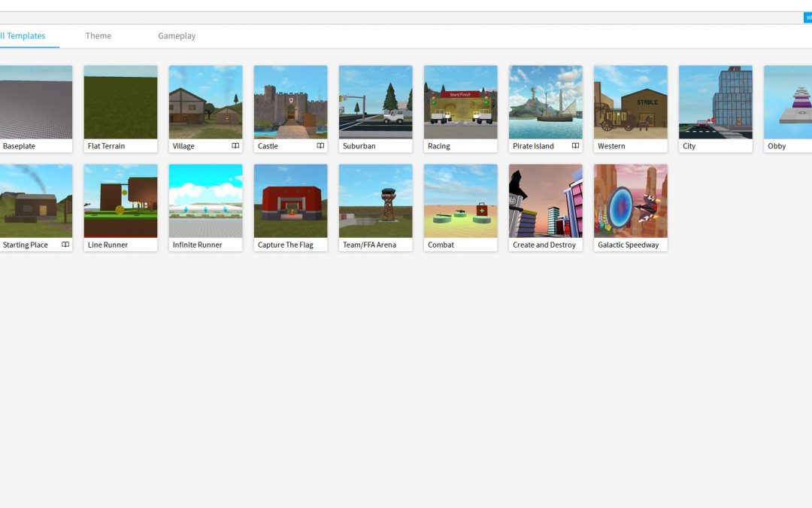Open the Team/FFA Arena template thumbnail
The width and height of the screenshot is (812, 508).
coord(375,201)
